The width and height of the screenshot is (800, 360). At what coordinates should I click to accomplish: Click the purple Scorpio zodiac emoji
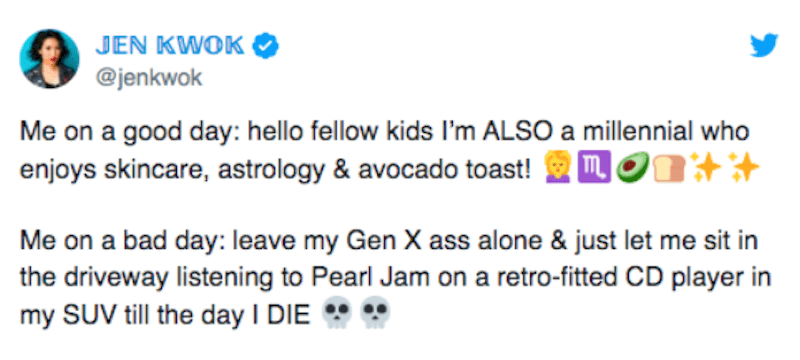593,168
